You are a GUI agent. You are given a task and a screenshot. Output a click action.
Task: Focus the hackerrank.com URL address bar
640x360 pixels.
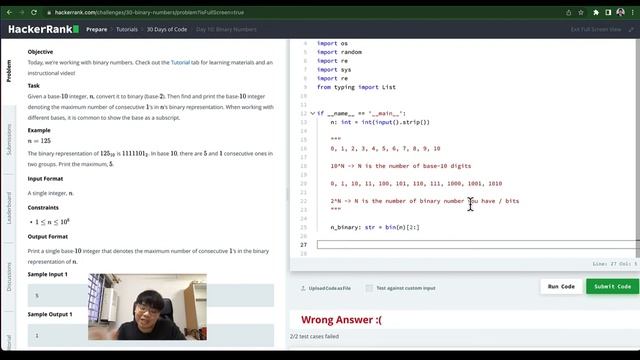coord(149,13)
